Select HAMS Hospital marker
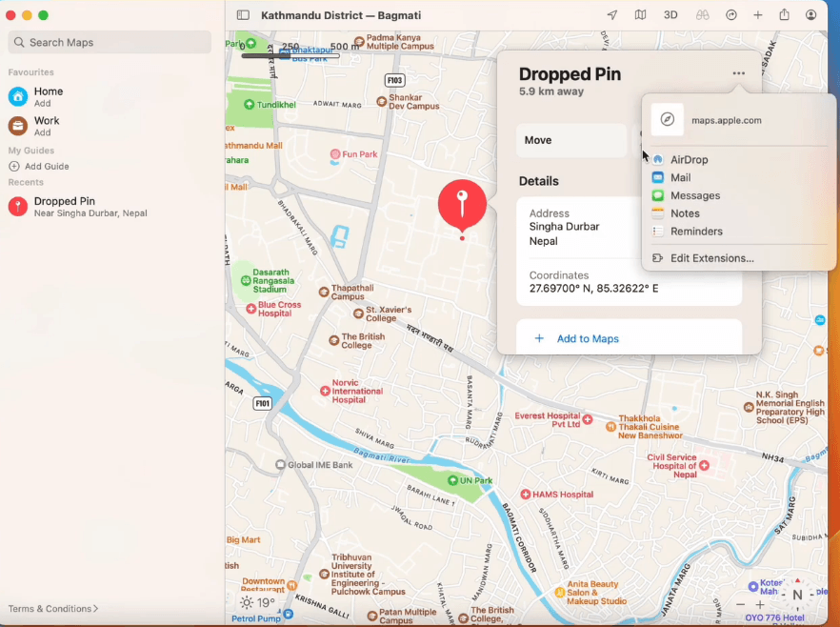This screenshot has height=627, width=840. pyautogui.click(x=526, y=495)
